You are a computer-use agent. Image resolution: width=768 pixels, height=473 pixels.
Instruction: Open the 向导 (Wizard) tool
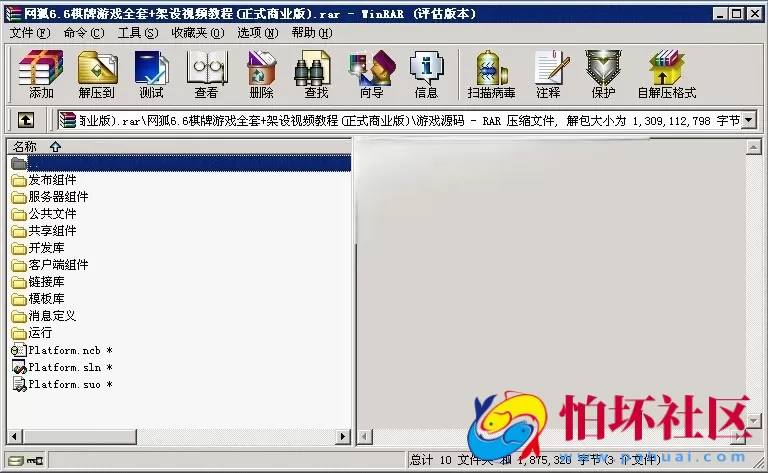371,74
